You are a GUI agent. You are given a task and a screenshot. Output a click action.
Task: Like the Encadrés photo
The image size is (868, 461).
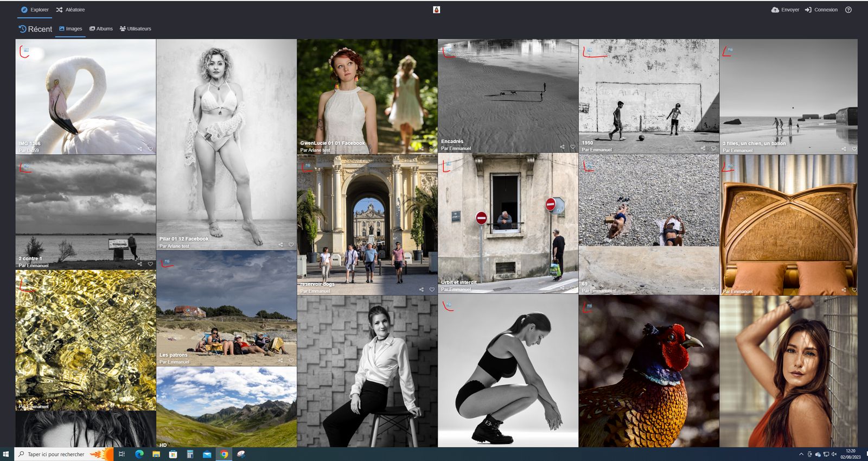(x=572, y=147)
